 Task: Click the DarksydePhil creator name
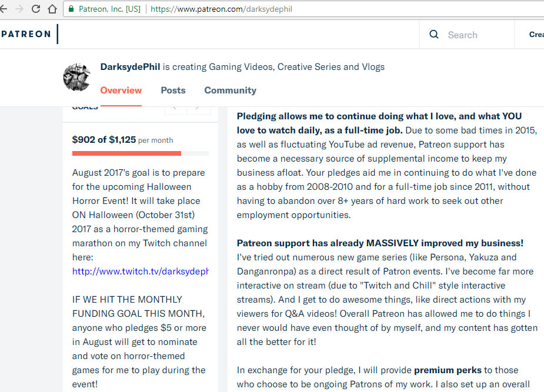pyautogui.click(x=130, y=67)
